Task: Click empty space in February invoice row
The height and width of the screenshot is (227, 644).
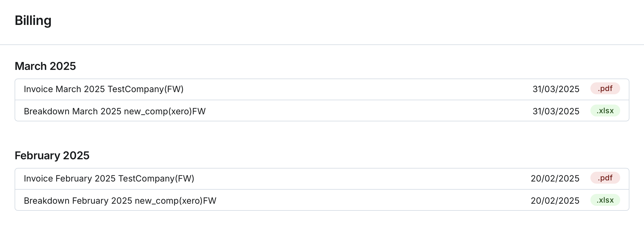Action: [352, 179]
